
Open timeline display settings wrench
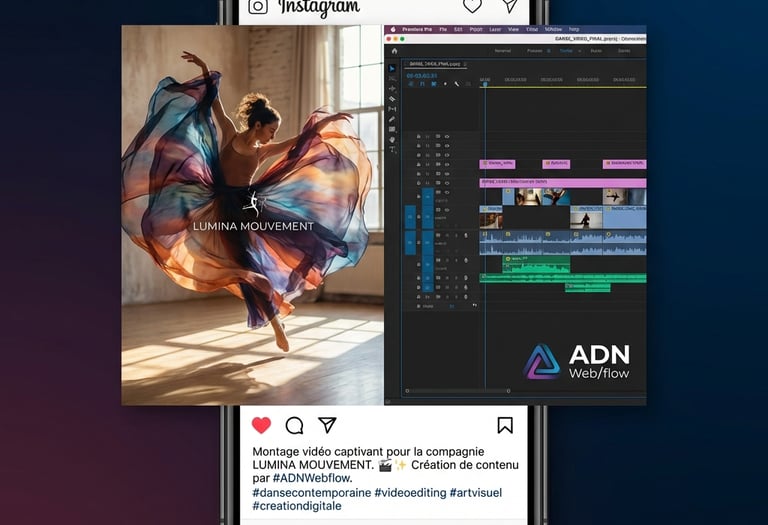pos(456,84)
